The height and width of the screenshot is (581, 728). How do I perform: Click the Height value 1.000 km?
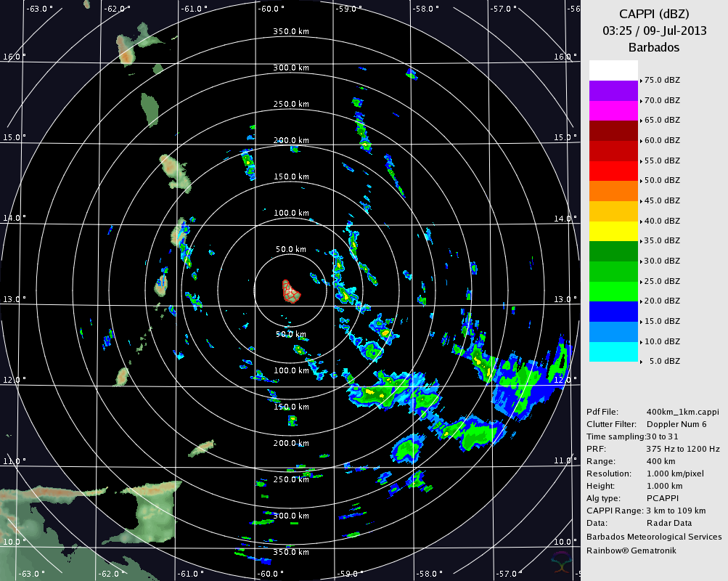click(x=665, y=486)
